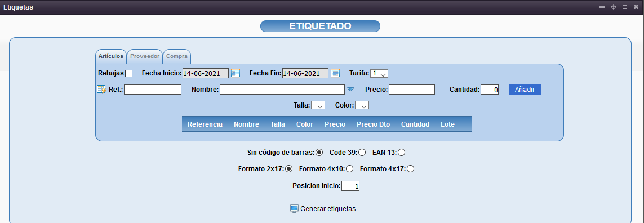This screenshot has width=644, height=223.
Task: Click the Precio column header
Action: [335, 124]
